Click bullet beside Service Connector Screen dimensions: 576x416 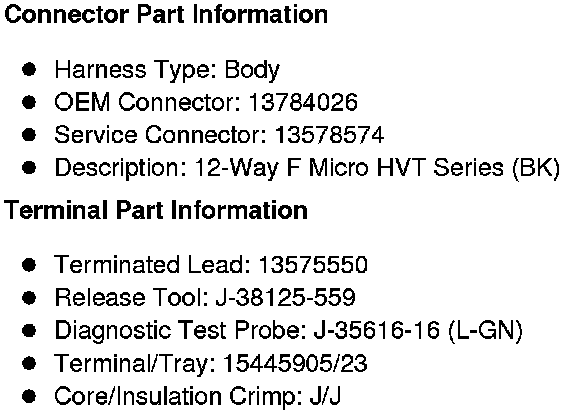(x=29, y=135)
